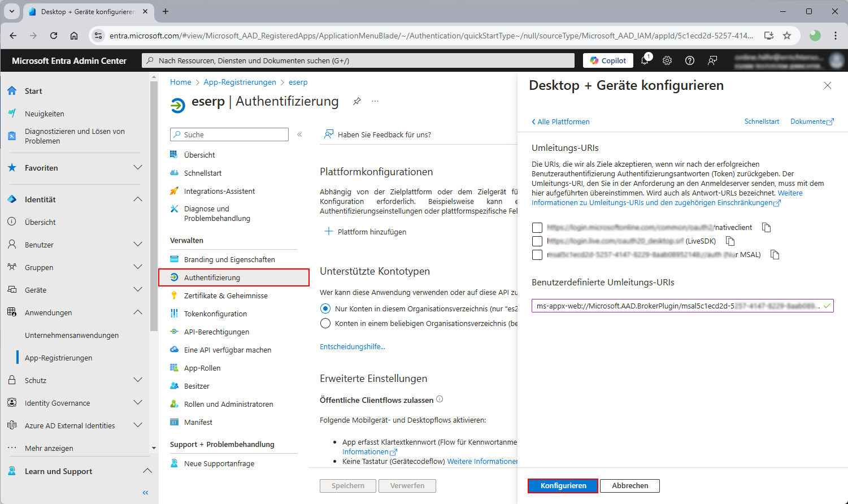Open the help question mark icon
848x504 pixels.
coord(690,60)
